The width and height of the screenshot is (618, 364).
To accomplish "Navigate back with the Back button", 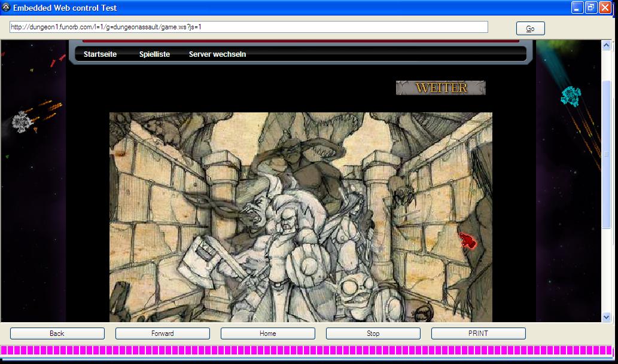I will tap(57, 334).
